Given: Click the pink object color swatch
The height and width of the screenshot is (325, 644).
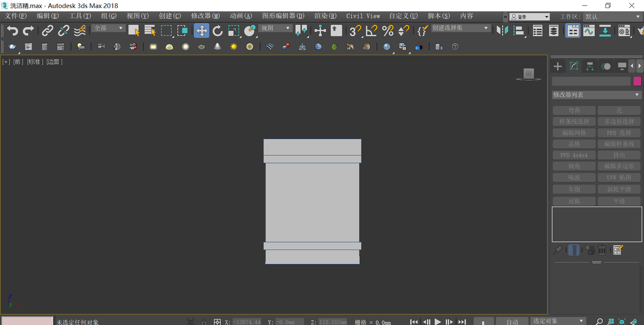Looking at the screenshot, I should coord(637,81).
